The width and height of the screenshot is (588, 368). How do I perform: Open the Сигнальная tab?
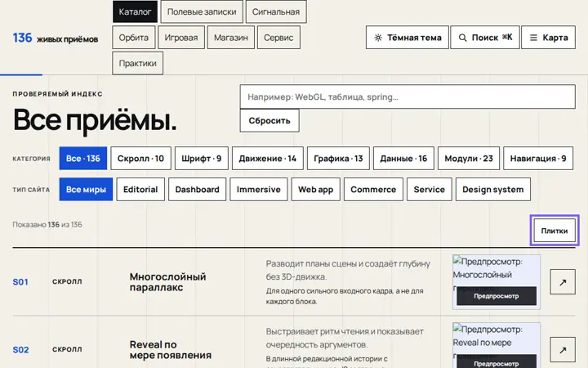click(x=276, y=11)
